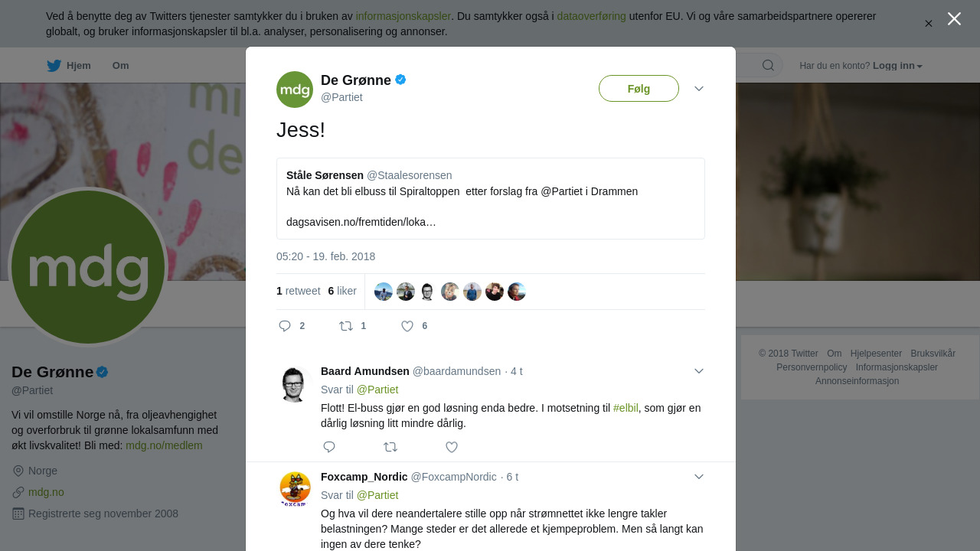
Task: Open the quoted tweet by Ståle Sørensen
Action: point(491,199)
